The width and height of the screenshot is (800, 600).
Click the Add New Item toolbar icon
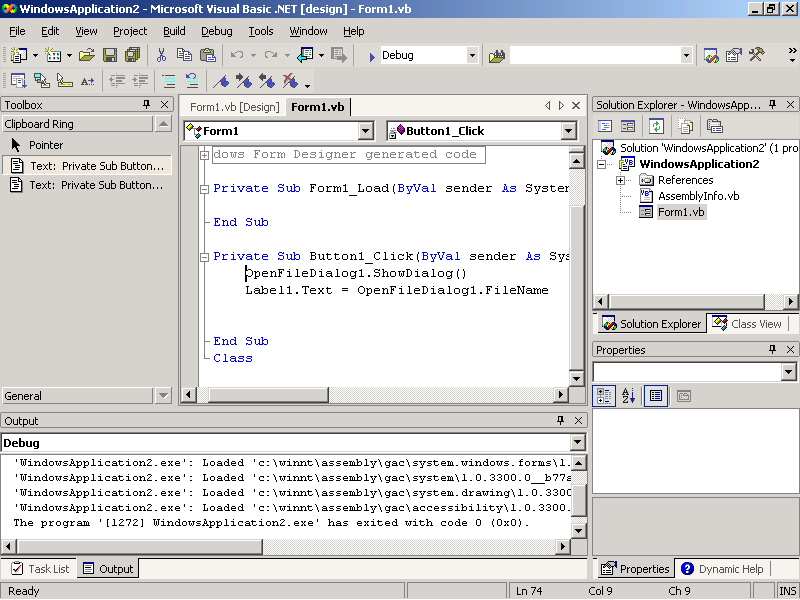53,55
